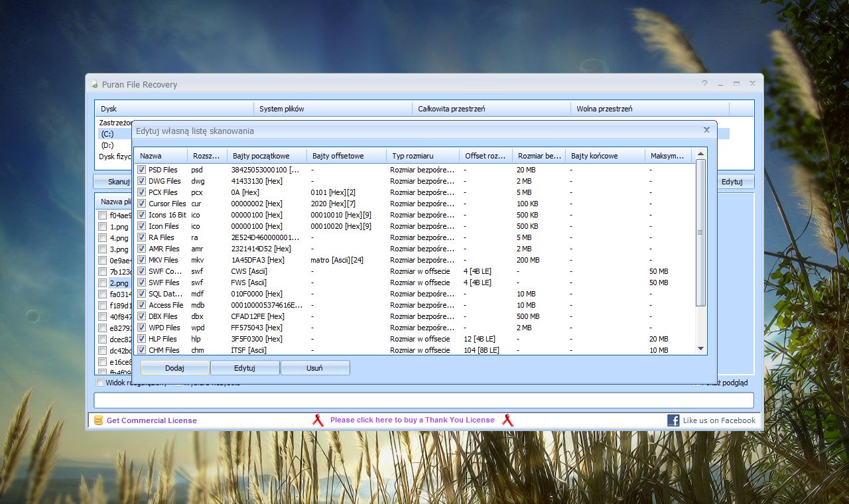Enable the Widok checkbox below file list
Image resolution: width=849 pixels, height=504 pixels.
click(100, 383)
